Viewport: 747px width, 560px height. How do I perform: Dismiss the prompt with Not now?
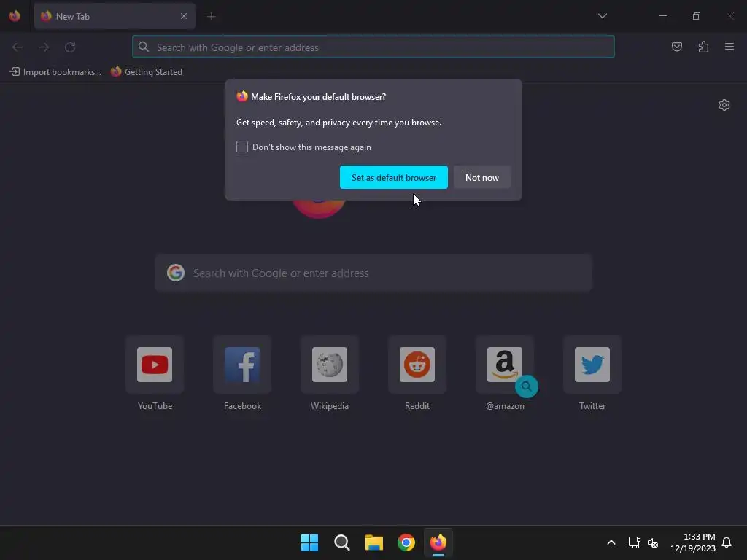[481, 177]
